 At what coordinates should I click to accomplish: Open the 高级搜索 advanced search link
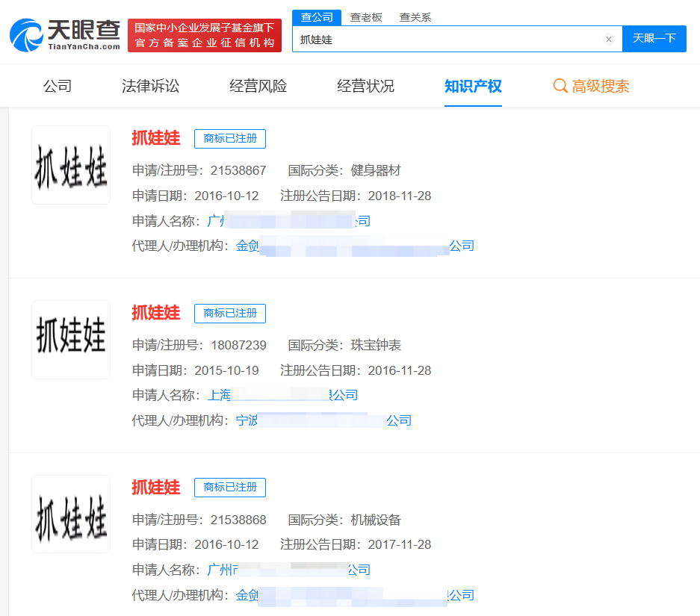(600, 87)
